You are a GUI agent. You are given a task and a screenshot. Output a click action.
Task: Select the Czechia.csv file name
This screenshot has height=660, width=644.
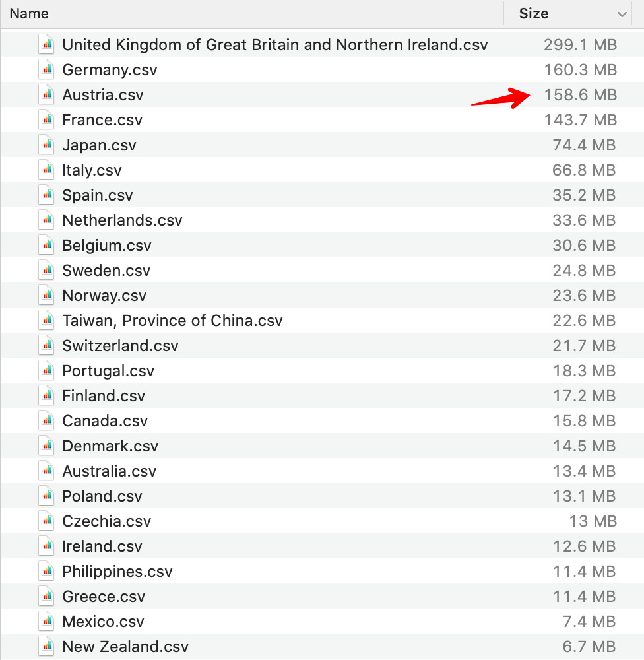click(106, 521)
